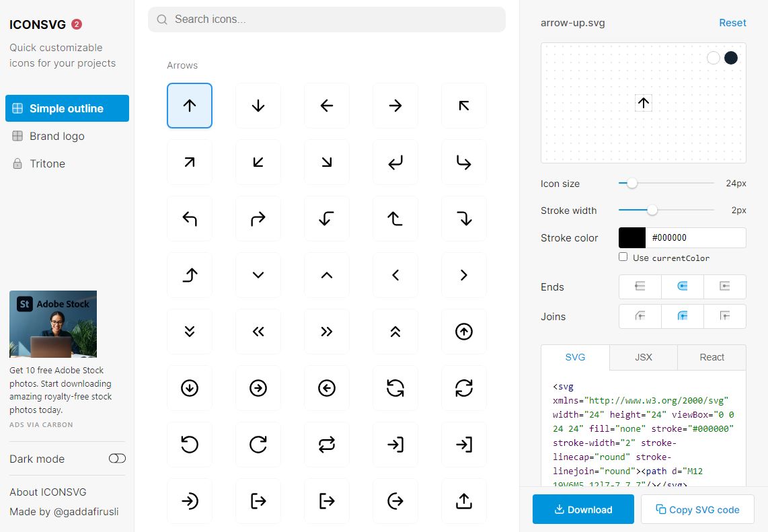Select the rotate clockwise icon

258,445
